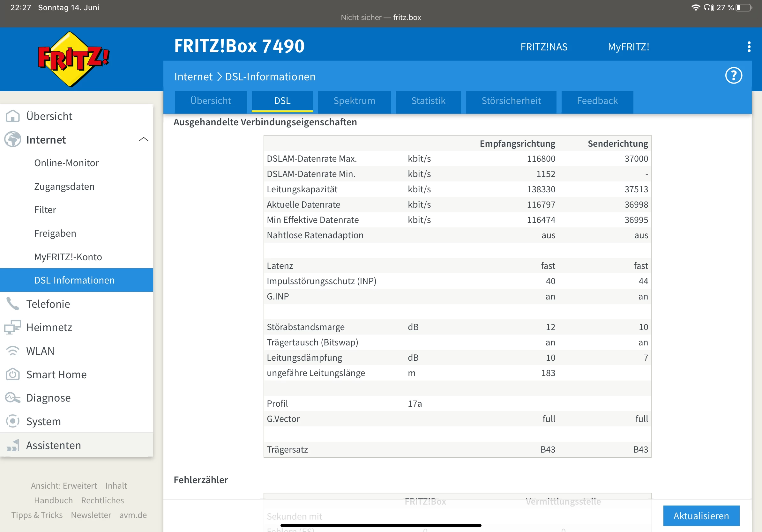Open the FRITZ!NAS link
Image resolution: width=762 pixels, height=532 pixels.
coord(544,47)
